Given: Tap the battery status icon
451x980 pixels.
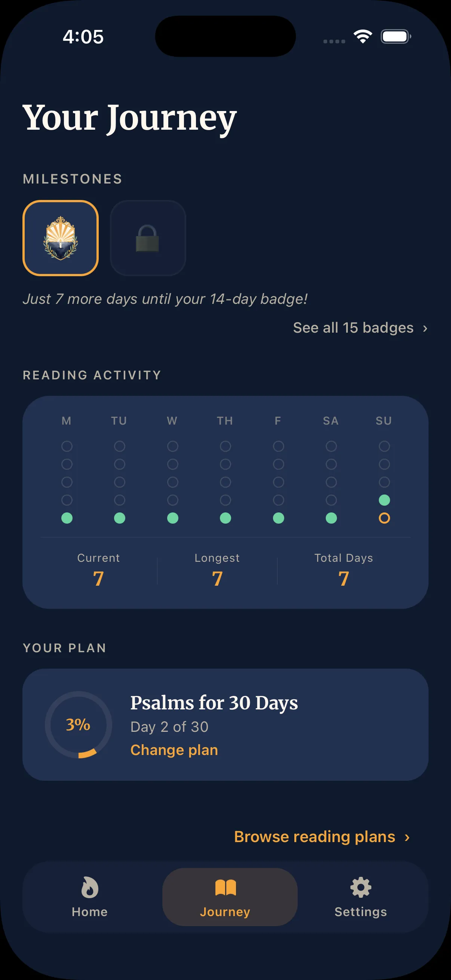Looking at the screenshot, I should point(395,37).
